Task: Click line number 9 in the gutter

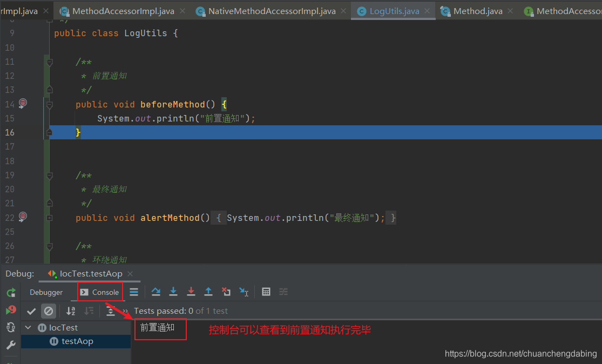Action: [12, 33]
